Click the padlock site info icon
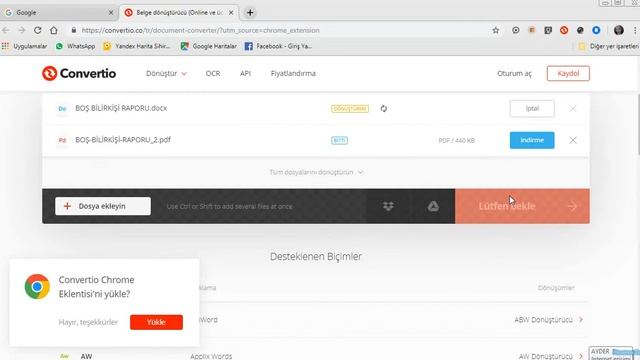 74,30
